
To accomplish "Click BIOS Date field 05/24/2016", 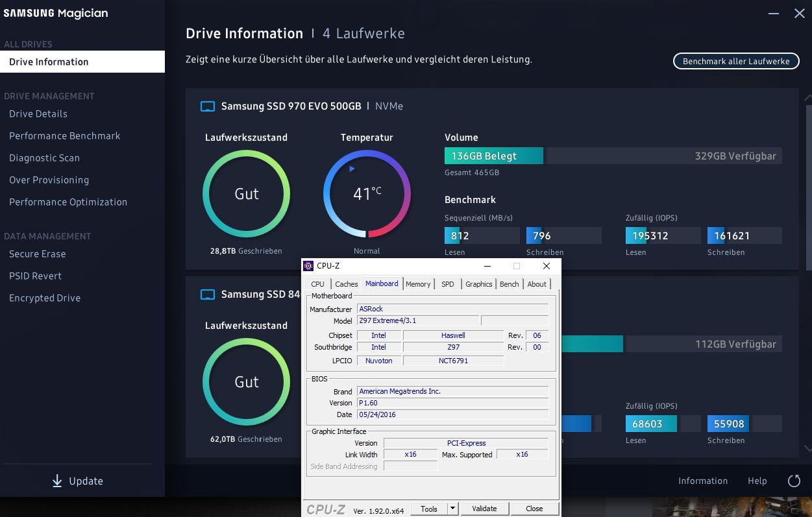I will tap(453, 415).
